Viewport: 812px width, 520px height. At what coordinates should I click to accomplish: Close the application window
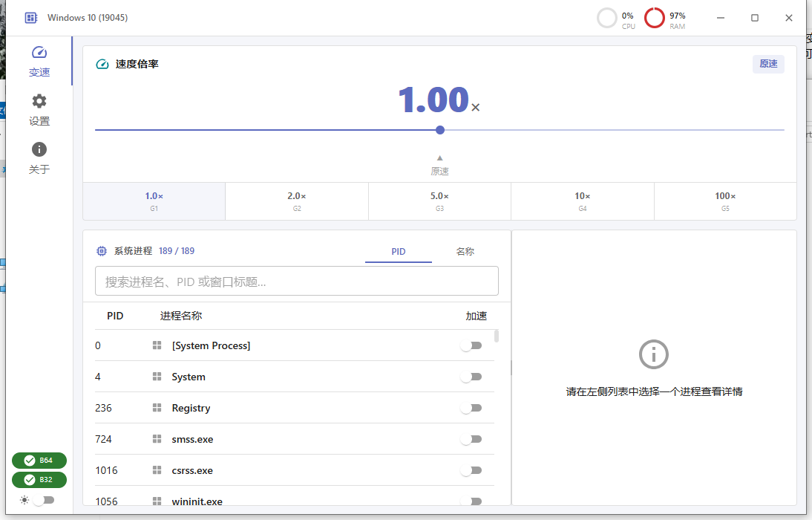[789, 18]
